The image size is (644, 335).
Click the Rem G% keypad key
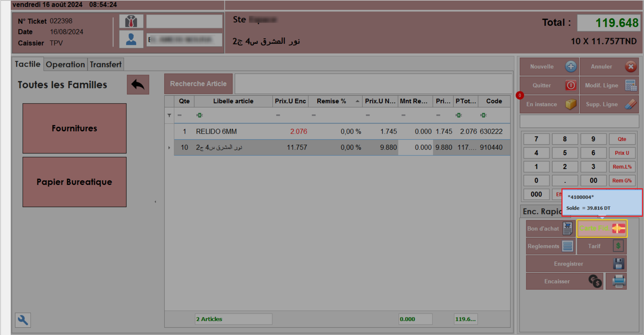(x=622, y=181)
